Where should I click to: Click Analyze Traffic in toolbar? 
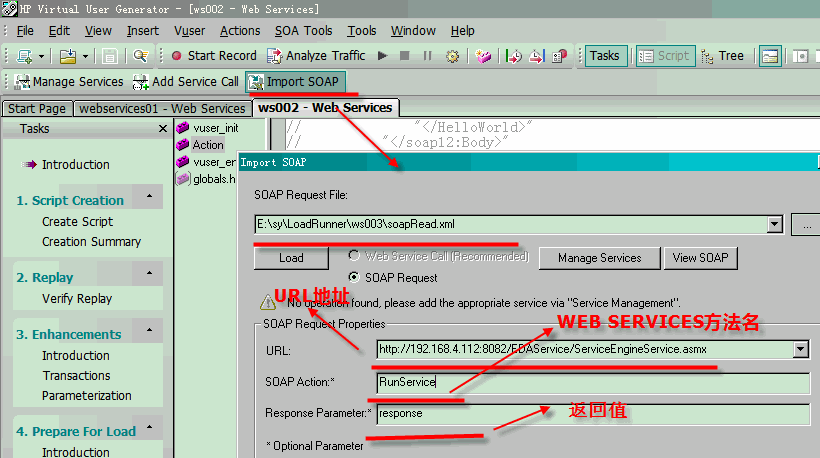pyautogui.click(x=315, y=55)
